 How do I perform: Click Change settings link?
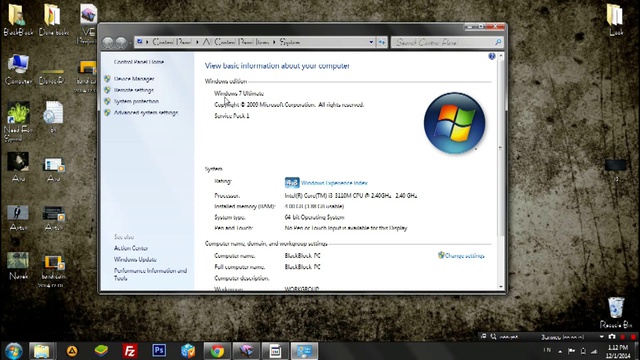tap(464, 256)
